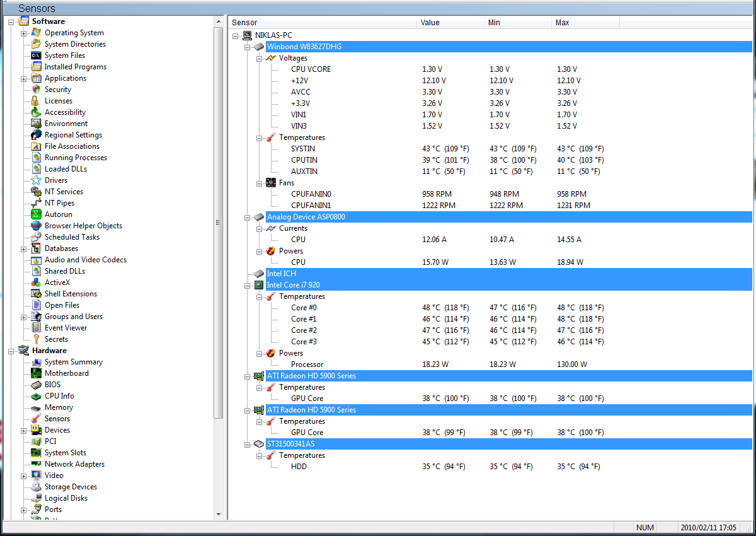Click the Operating System icon
This screenshot has width=756, height=536.
pyautogui.click(x=37, y=33)
